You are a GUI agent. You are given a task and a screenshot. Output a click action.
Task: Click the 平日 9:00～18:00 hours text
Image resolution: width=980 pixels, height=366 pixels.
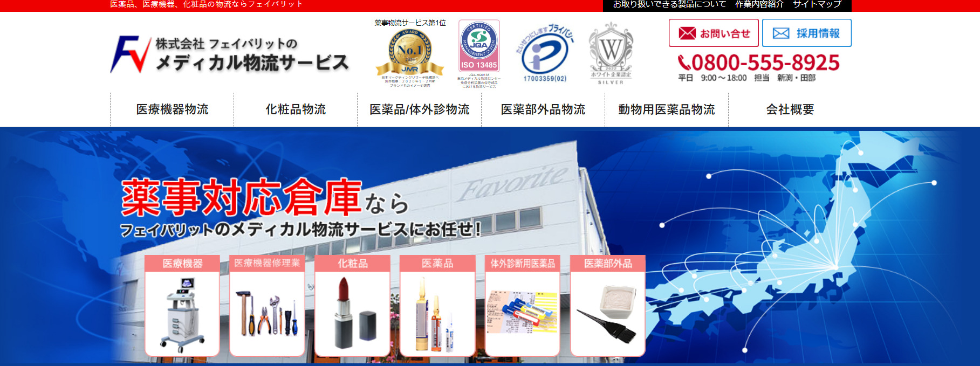[712, 78]
